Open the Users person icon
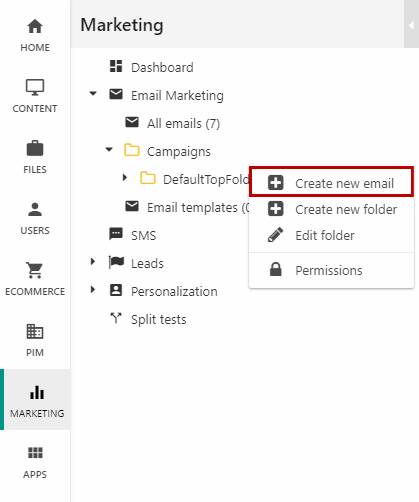 click(x=35, y=209)
